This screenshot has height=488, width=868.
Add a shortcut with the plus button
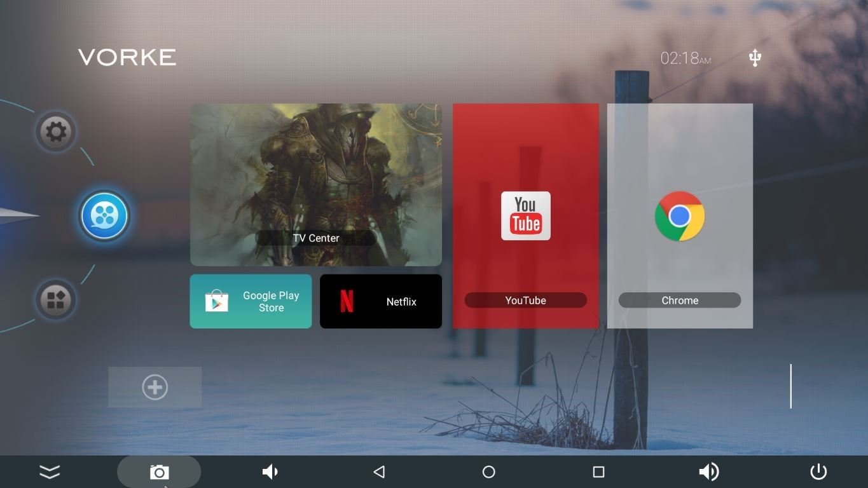pyautogui.click(x=155, y=387)
